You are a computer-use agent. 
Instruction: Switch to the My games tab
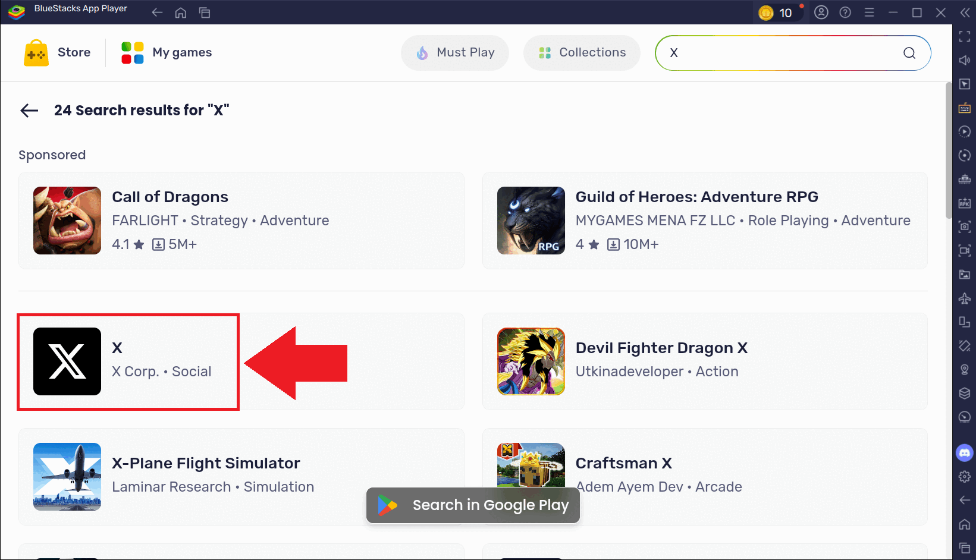[x=167, y=53]
